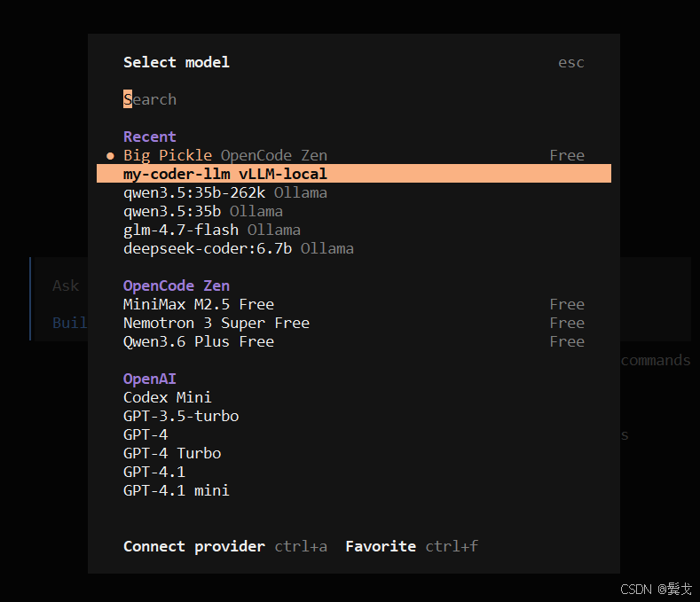Click the Free tag on Nemotron 3 row
The image size is (700, 602).
click(x=567, y=323)
